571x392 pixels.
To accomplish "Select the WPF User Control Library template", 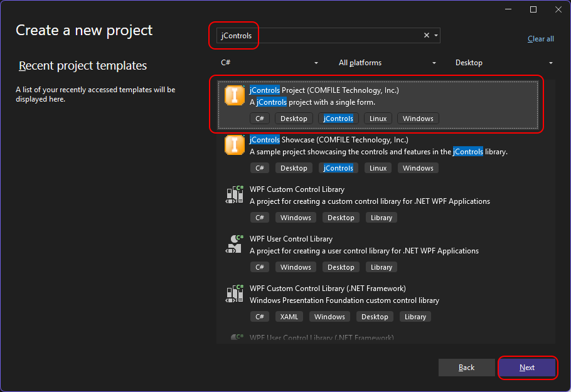I will [x=291, y=239].
